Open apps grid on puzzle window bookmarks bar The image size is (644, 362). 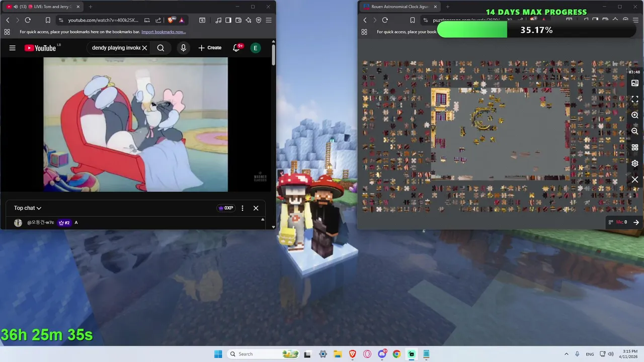point(364,32)
